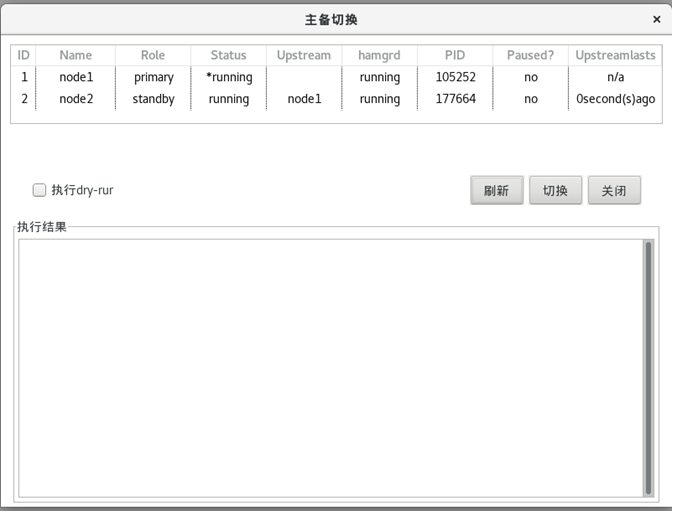
Task: Click the Role column header
Action: (x=153, y=55)
